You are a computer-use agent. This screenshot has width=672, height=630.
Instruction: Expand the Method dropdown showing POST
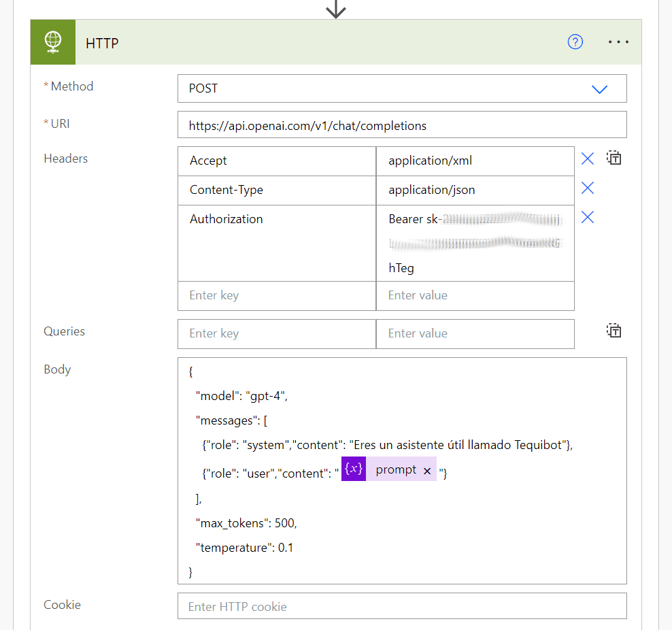click(x=402, y=88)
